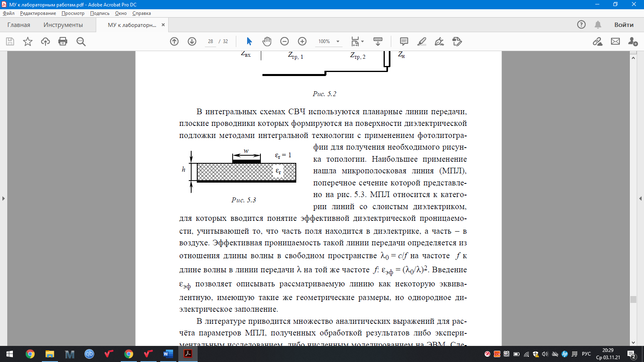
Task: Click the РУС language indicator
Action: pos(586,354)
